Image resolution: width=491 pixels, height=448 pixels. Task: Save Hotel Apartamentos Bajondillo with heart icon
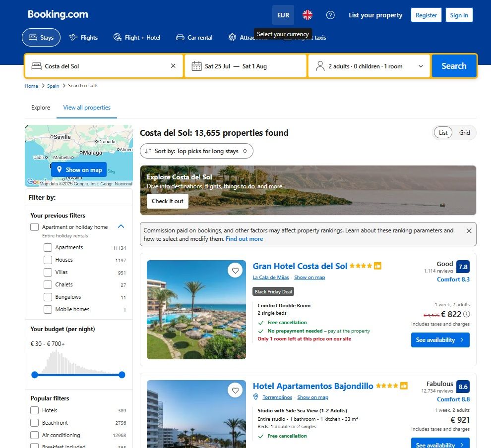[x=235, y=390]
